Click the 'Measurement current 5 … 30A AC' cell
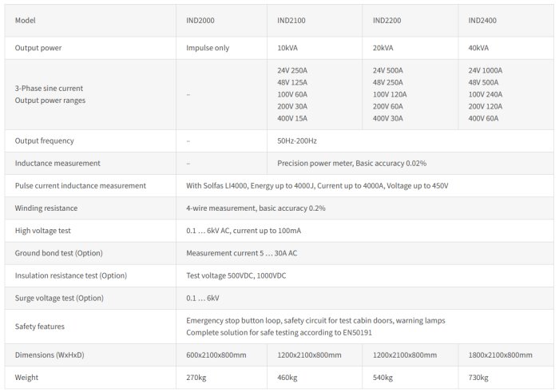The image size is (559, 392). (242, 253)
